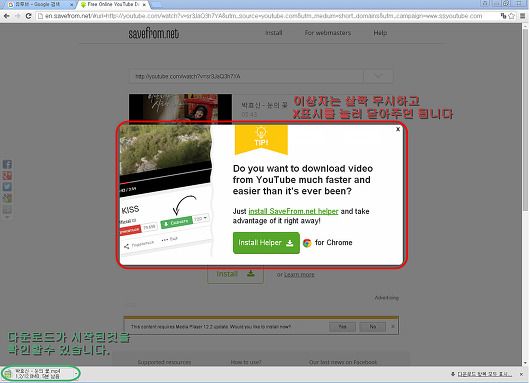The image size is (530, 383).
Task: Click the How to use? heading
Action: pyautogui.click(x=246, y=362)
